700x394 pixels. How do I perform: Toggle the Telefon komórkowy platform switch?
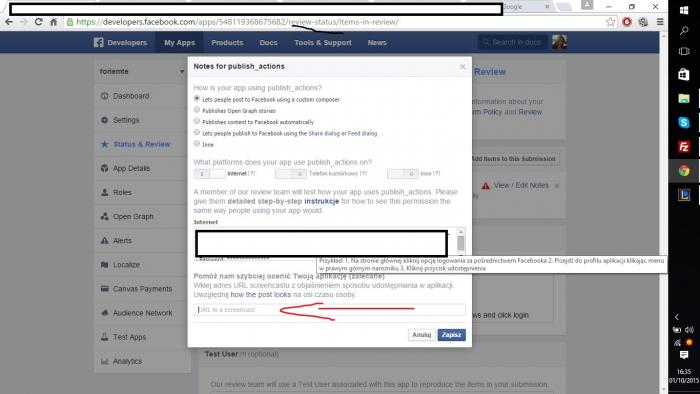pos(291,174)
